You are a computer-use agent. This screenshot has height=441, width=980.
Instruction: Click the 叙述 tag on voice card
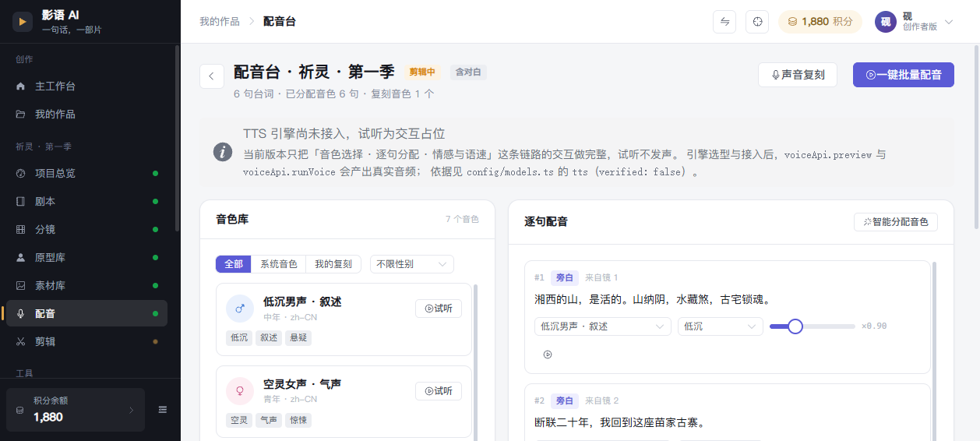[269, 337]
